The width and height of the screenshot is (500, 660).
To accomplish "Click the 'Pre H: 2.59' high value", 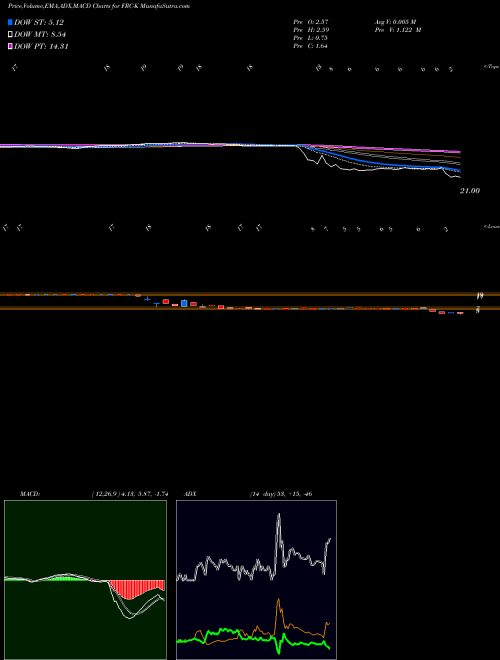I will pyautogui.click(x=311, y=30).
